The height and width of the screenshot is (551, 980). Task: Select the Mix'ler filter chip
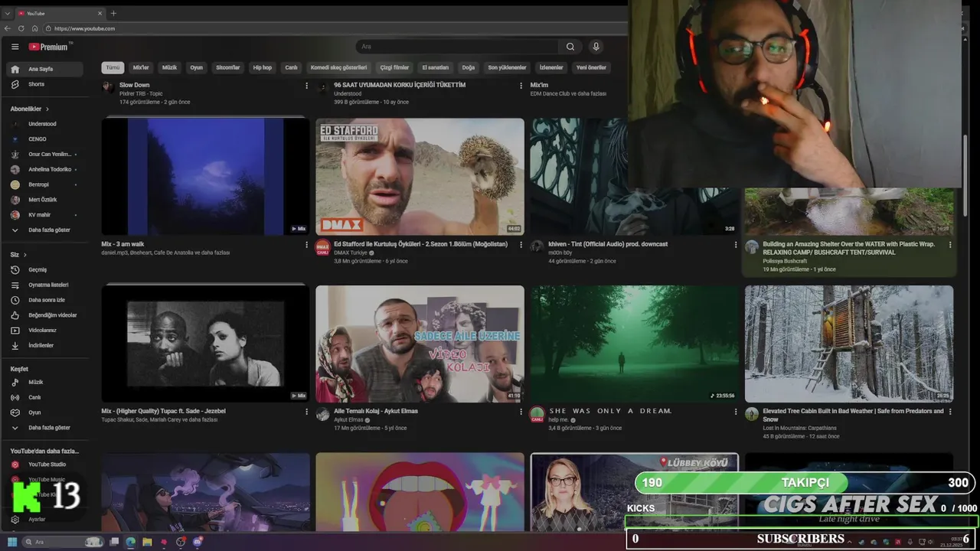141,67
